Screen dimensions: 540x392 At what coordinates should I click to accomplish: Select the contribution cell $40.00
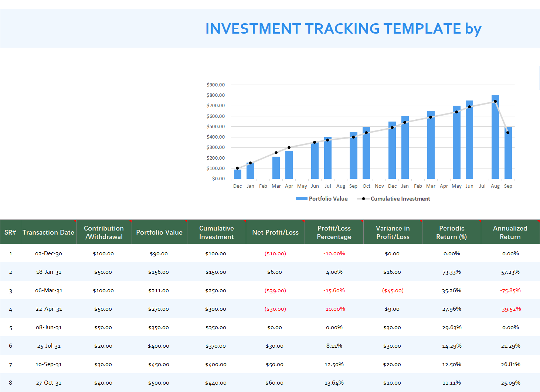tap(103, 383)
